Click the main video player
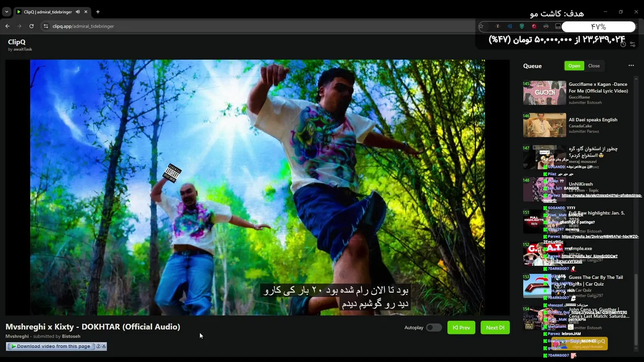The width and height of the screenshot is (644, 362). [258, 188]
